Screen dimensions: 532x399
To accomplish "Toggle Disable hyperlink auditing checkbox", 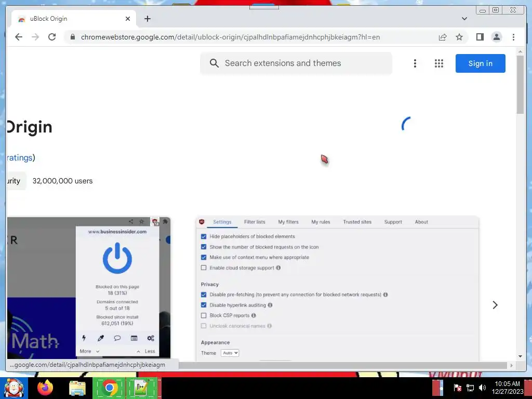I will click(204, 305).
